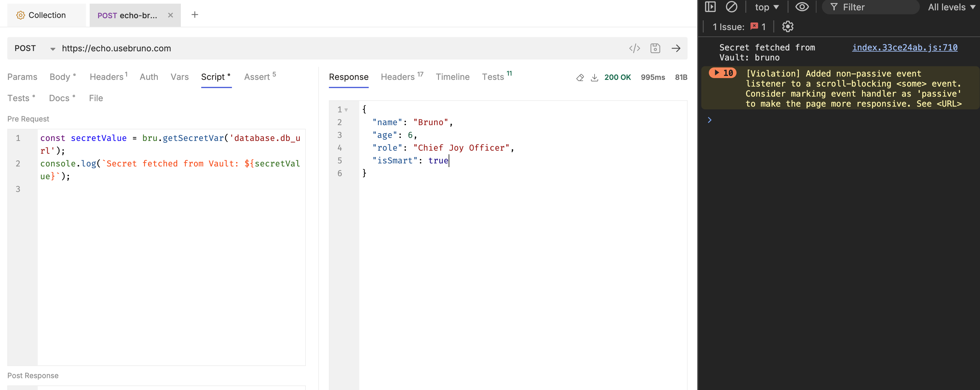Create live expression with eye icon
Image resolution: width=980 pixels, height=390 pixels.
(802, 7)
